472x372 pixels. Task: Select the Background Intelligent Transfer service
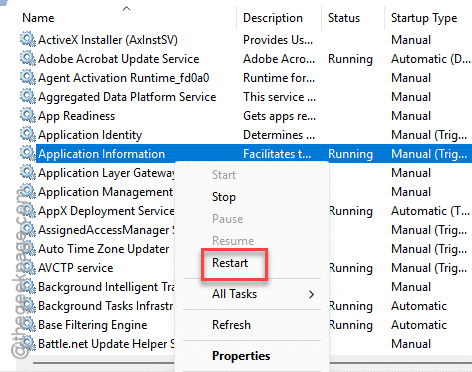[106, 287]
